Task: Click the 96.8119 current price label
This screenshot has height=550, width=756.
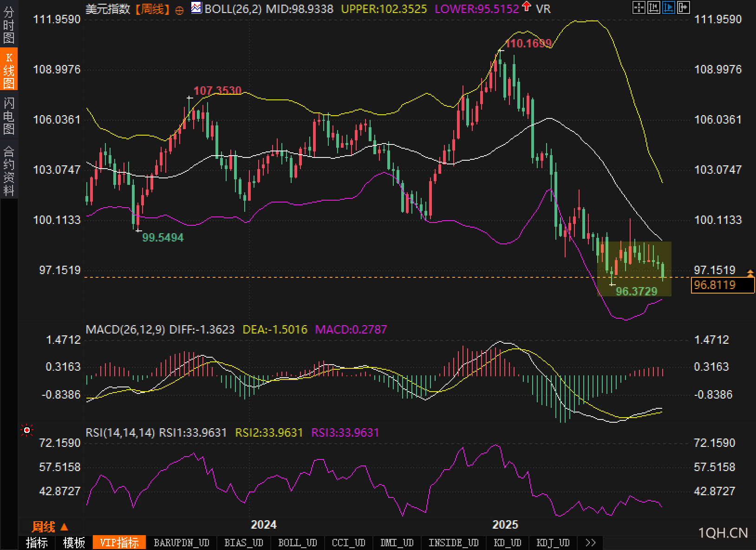Action: click(722, 285)
